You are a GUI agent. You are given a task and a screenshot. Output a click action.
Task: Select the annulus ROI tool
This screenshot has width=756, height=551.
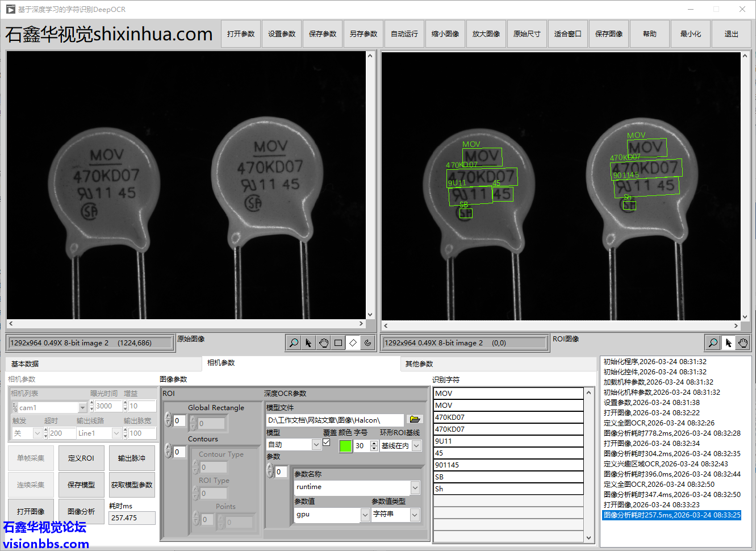coord(367,343)
